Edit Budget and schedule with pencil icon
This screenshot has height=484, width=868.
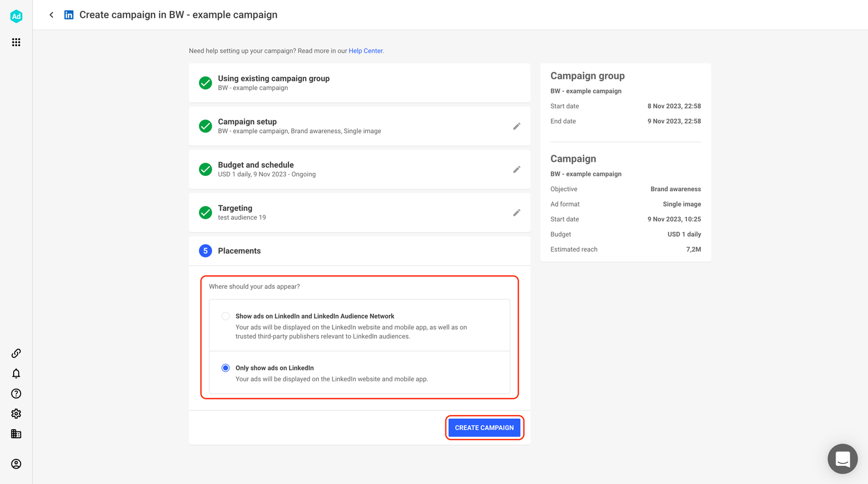[517, 170]
